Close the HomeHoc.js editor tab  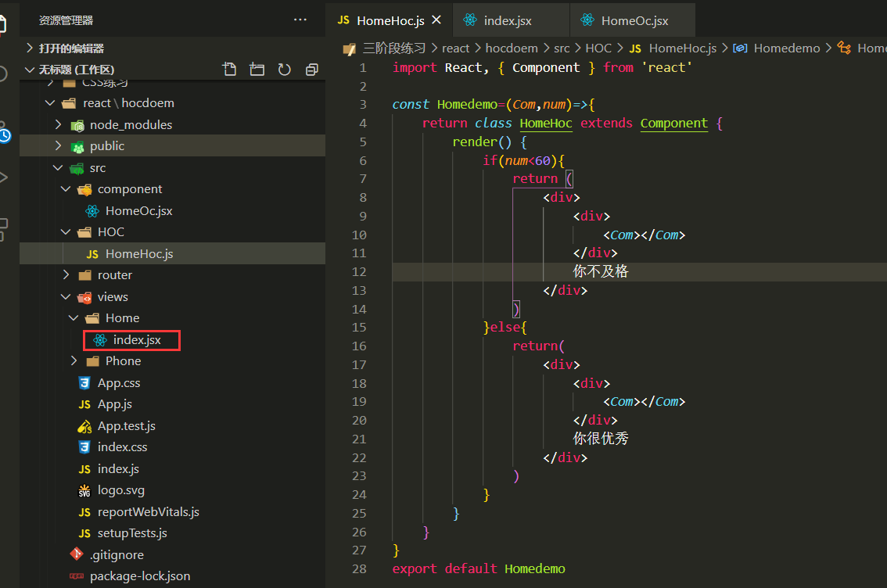pos(436,20)
